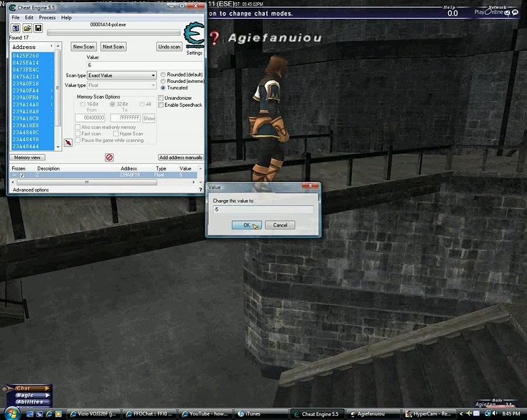This screenshot has height=420, width=527.
Task: Click the From address field 00400000
Action: 90,118
